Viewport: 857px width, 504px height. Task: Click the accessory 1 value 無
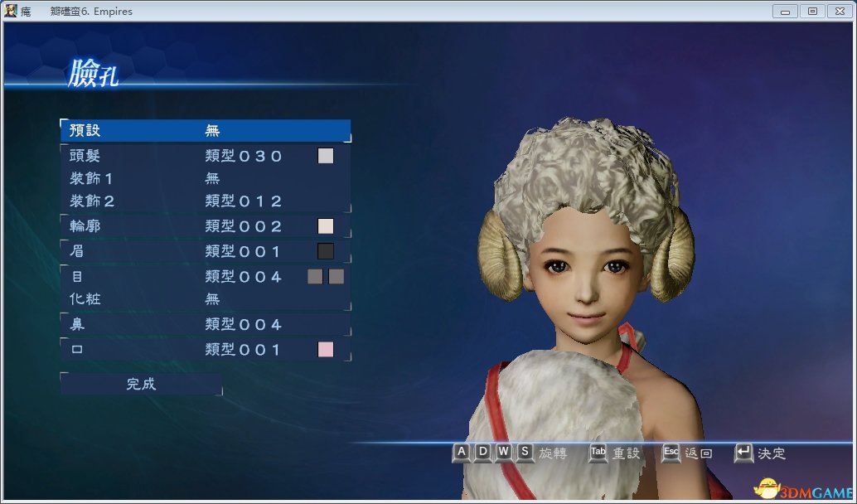(x=213, y=178)
